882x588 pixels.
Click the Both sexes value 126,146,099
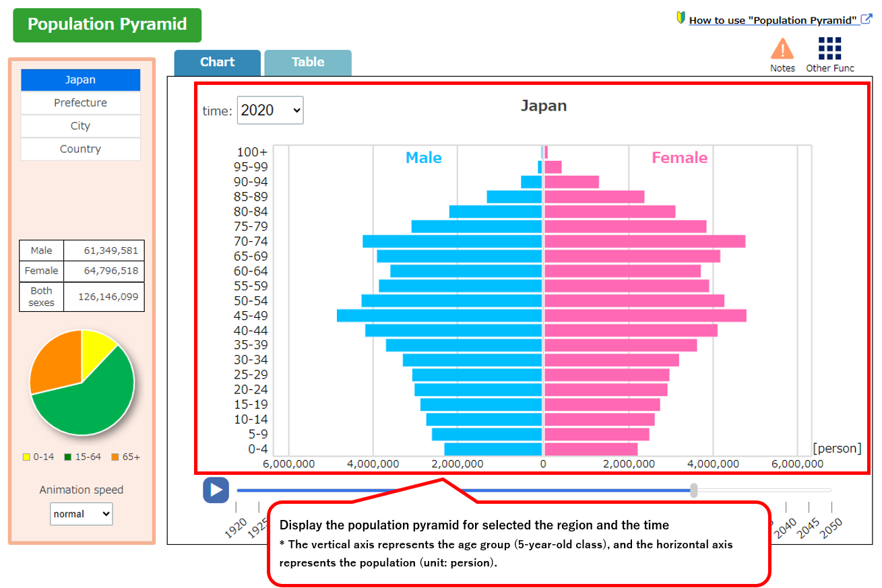pos(108,296)
